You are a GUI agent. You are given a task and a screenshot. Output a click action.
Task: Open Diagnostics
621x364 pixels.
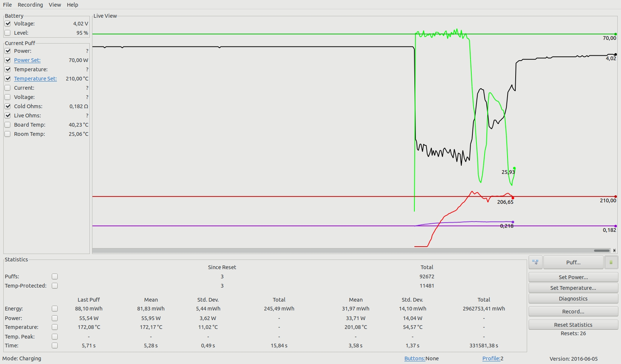(x=573, y=299)
